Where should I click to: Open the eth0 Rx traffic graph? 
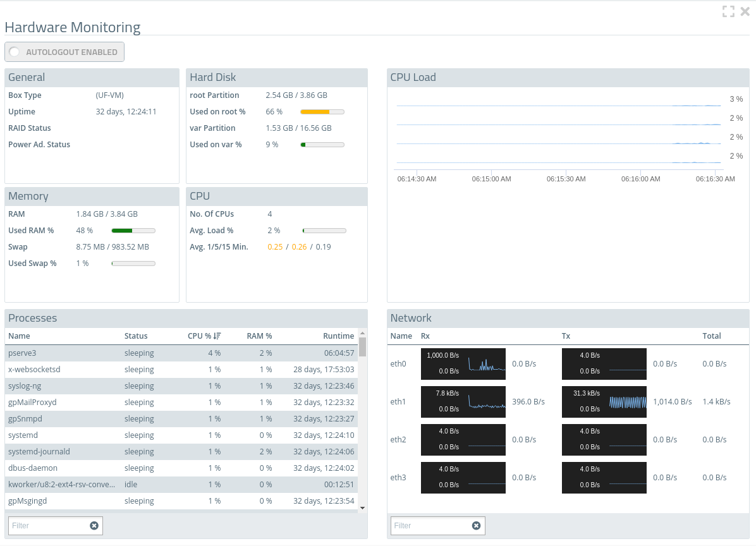point(463,364)
